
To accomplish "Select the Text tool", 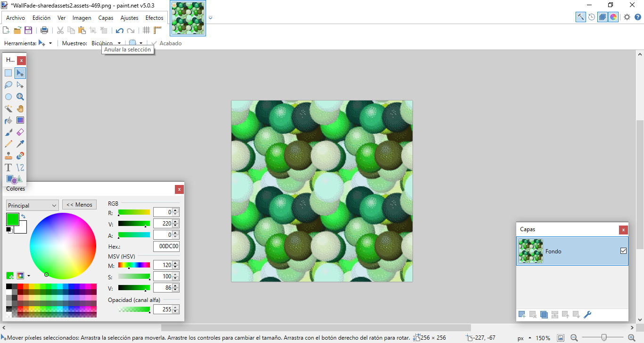I will [x=8, y=167].
